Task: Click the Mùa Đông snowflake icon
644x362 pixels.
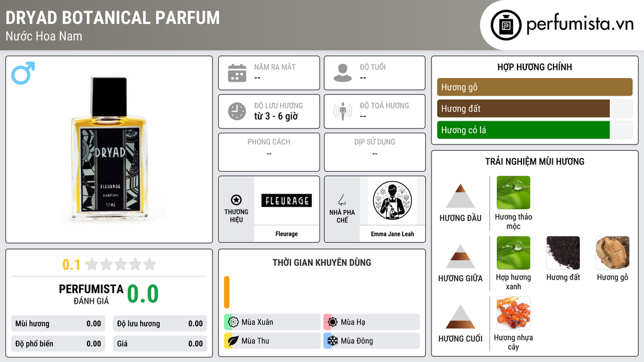Action: [x=333, y=341]
